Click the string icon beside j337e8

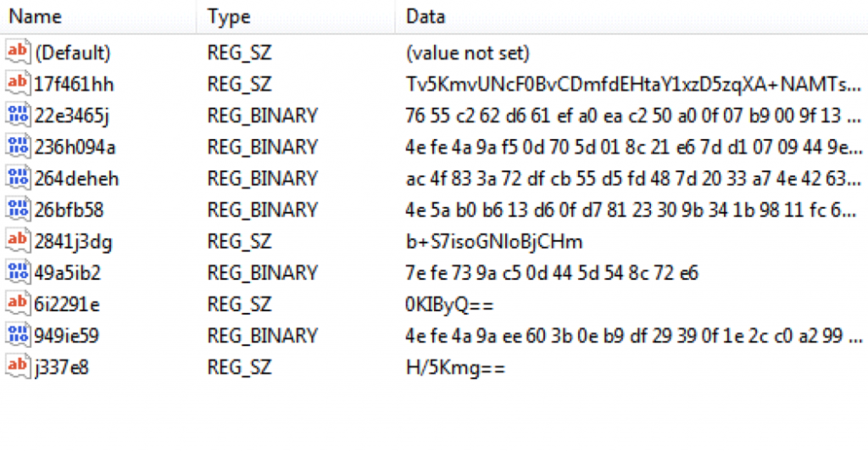pos(17,366)
